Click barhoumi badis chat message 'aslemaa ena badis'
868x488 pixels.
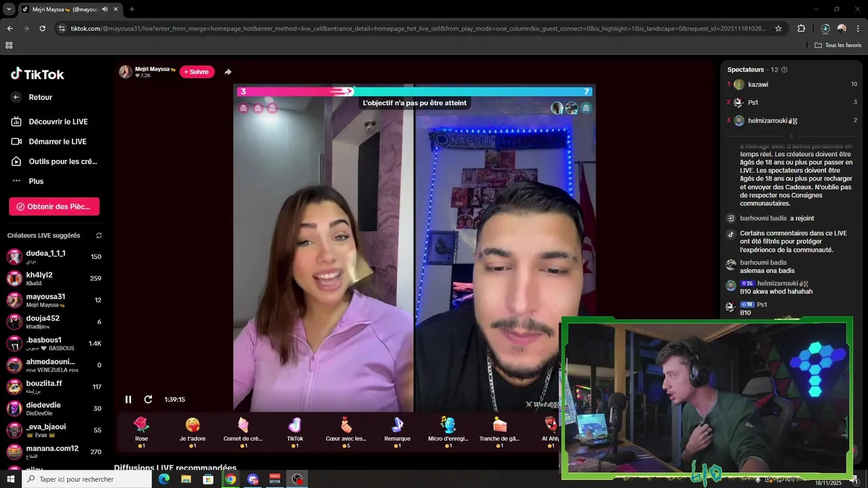pos(767,271)
